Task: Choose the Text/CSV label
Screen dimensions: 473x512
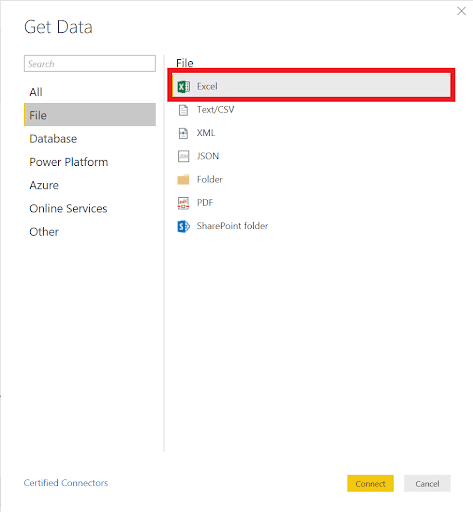Action: (215, 110)
